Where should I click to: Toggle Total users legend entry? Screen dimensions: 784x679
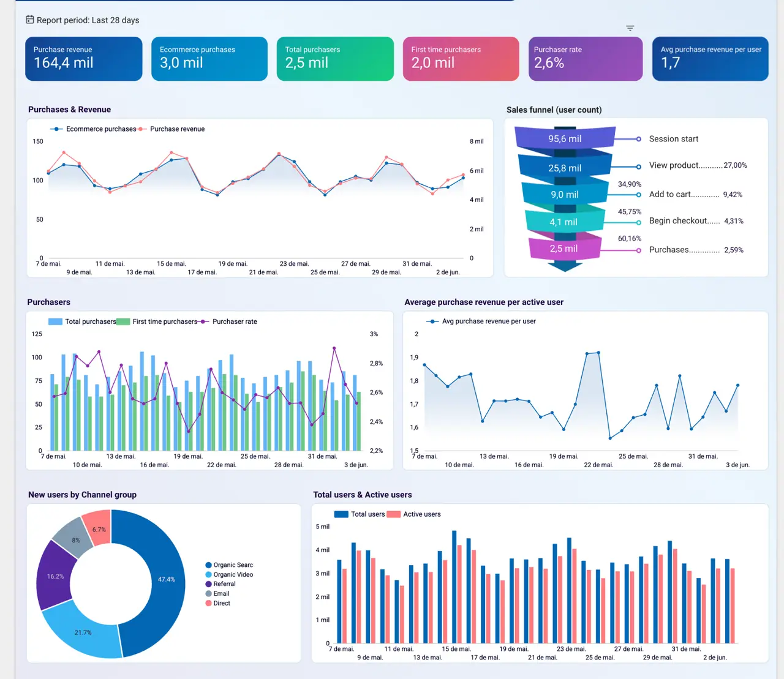(360, 514)
